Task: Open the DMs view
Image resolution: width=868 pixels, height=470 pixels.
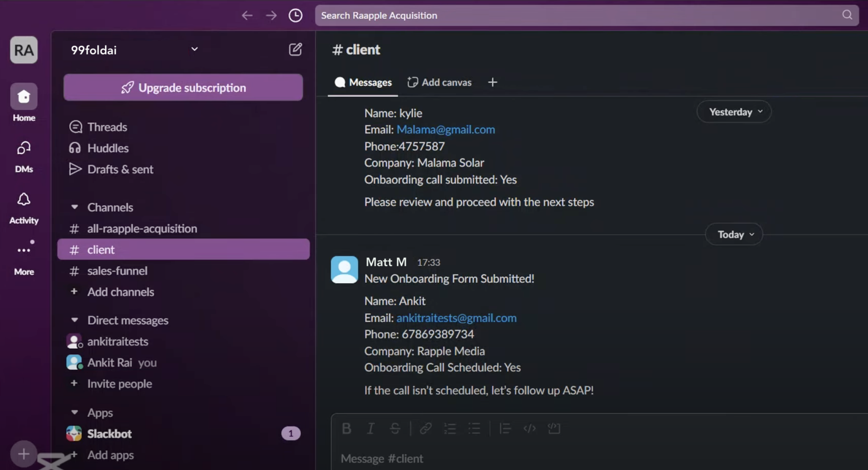Action: pos(24,157)
